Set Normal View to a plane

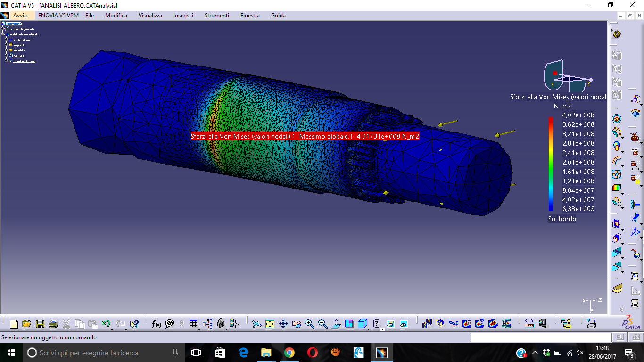point(336,324)
